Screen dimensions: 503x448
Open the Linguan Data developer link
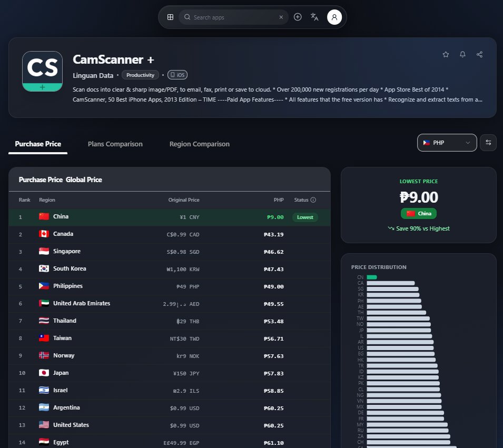pyautogui.click(x=93, y=75)
